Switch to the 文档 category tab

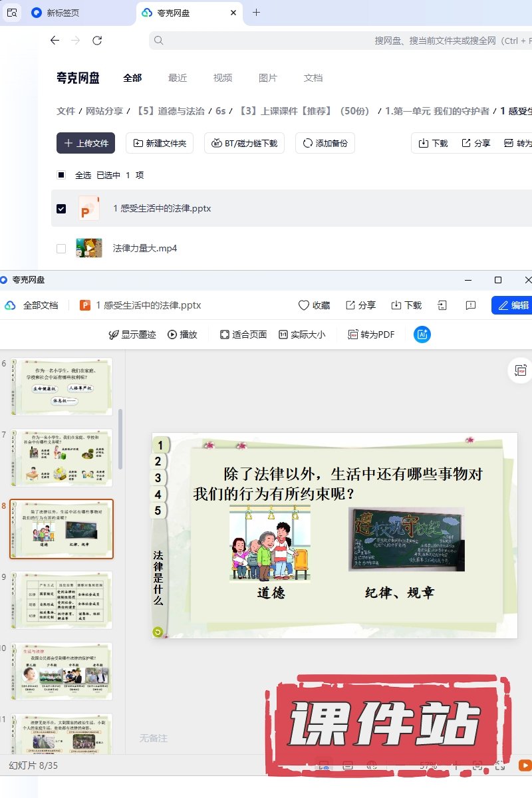(x=313, y=78)
